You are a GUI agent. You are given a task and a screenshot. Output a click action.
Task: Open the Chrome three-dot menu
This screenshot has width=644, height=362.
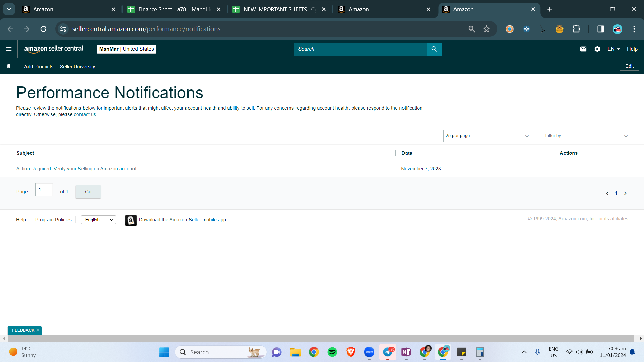click(x=634, y=29)
